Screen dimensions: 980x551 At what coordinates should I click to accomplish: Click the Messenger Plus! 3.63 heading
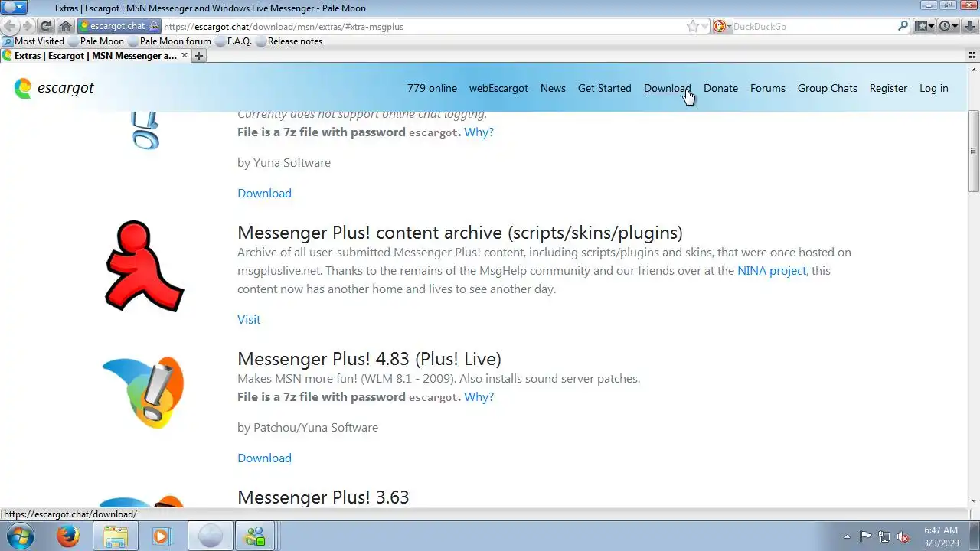(x=323, y=497)
